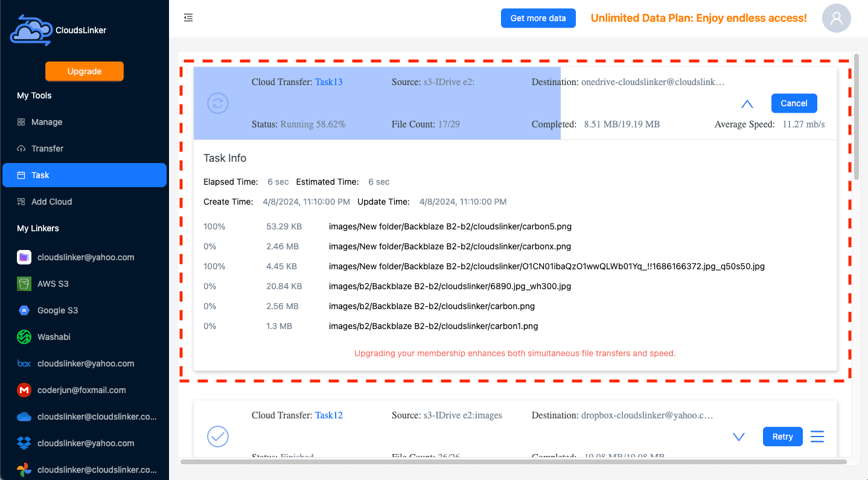Screen dimensions: 868x480
Task: Cancel the running Task13 transfer
Action: [794, 103]
